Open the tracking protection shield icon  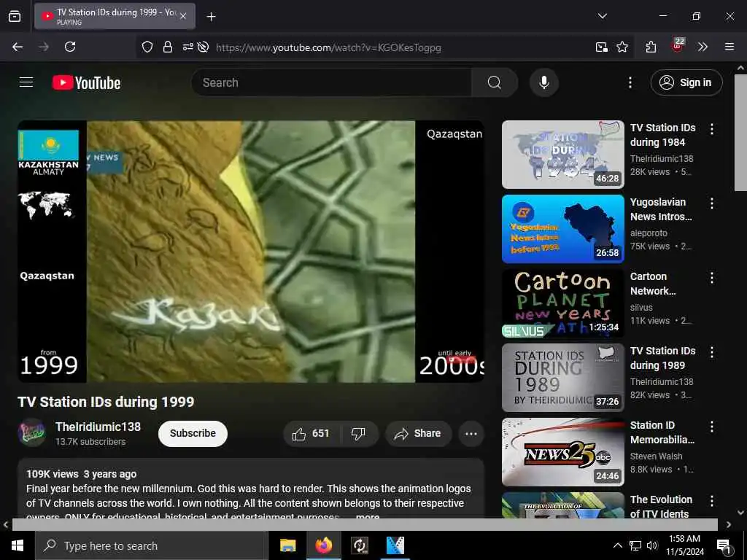(x=147, y=47)
